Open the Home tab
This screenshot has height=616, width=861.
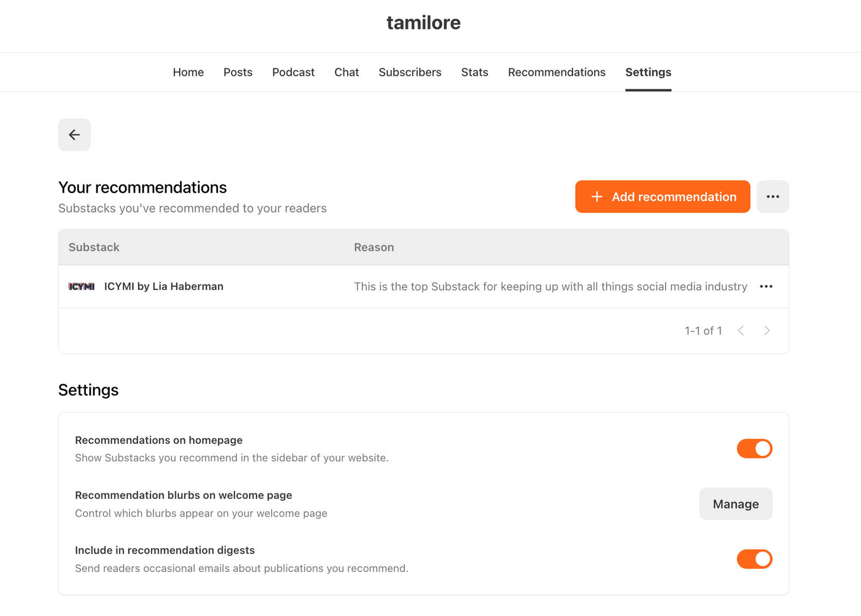tap(188, 72)
